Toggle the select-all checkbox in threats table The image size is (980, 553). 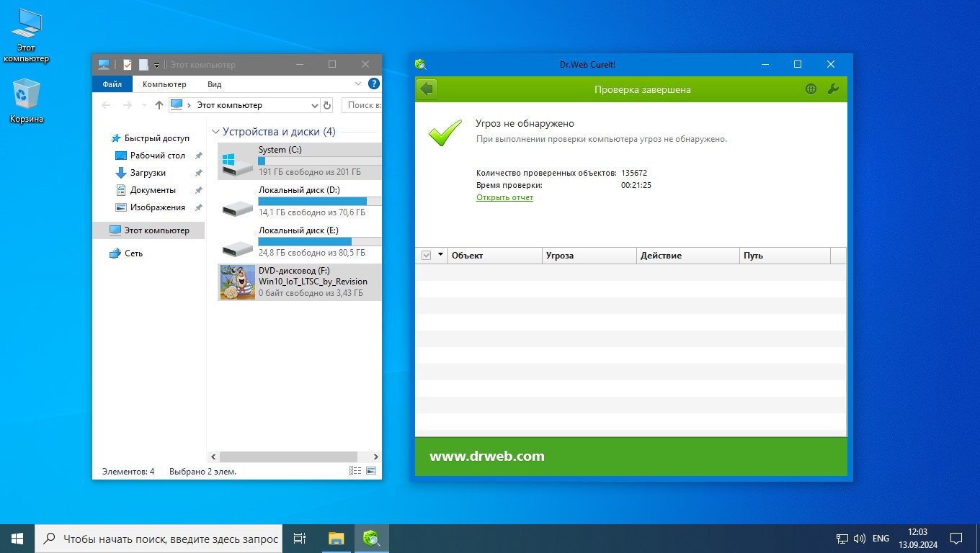click(426, 256)
